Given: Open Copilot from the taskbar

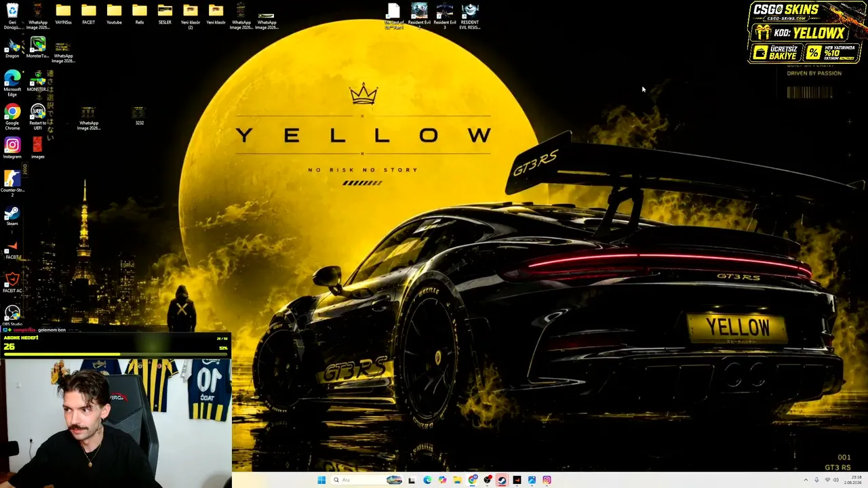Looking at the screenshot, I should pos(442,480).
